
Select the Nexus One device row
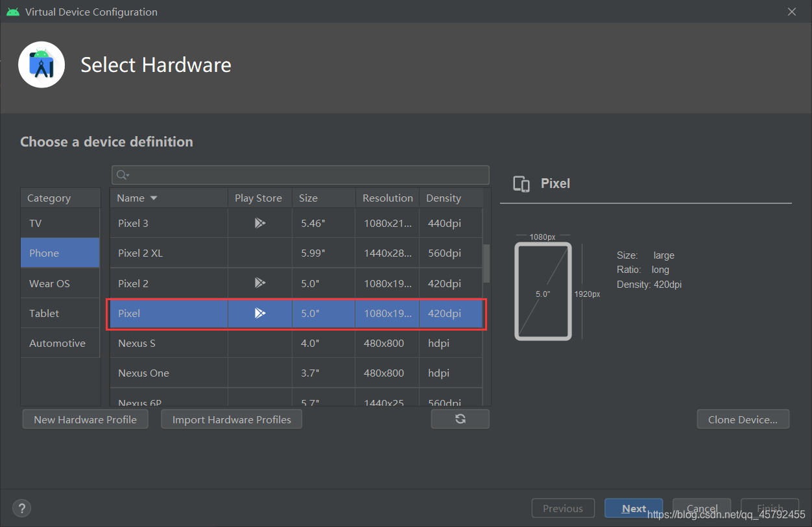click(x=296, y=373)
